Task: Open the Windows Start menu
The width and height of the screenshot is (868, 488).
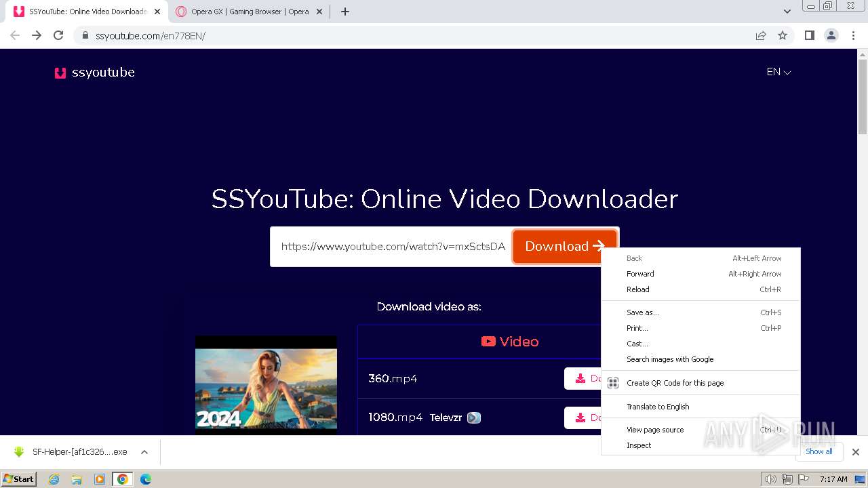Action: (19, 479)
